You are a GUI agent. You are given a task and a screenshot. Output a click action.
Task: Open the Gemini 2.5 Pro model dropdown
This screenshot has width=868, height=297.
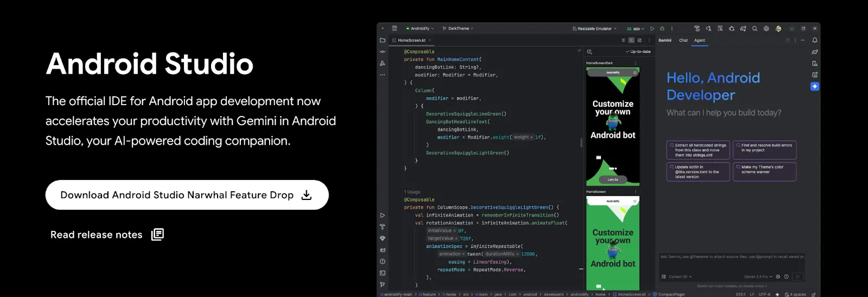pyautogui.click(x=758, y=276)
